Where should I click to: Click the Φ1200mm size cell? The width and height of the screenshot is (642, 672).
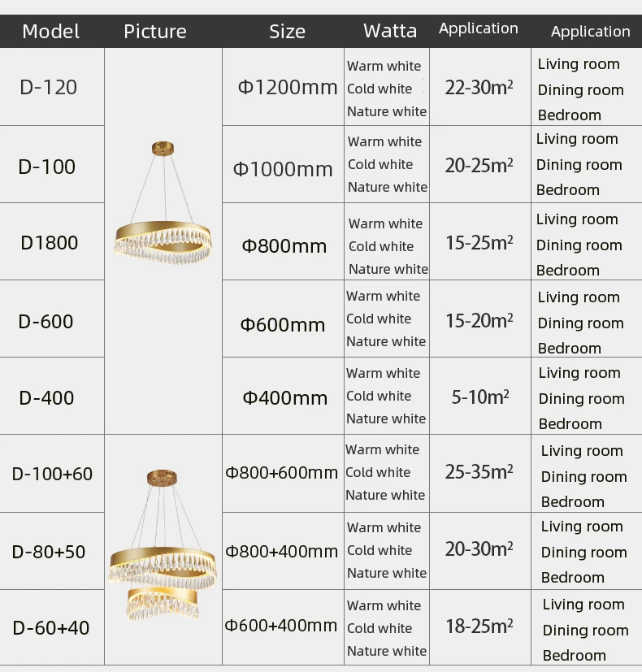[x=288, y=88]
